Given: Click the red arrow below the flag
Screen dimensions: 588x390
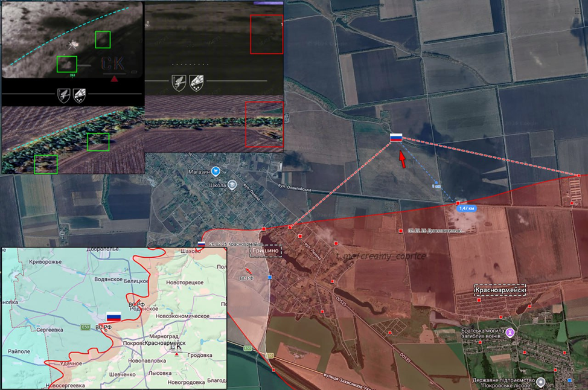Looking at the screenshot, I should [402, 159].
